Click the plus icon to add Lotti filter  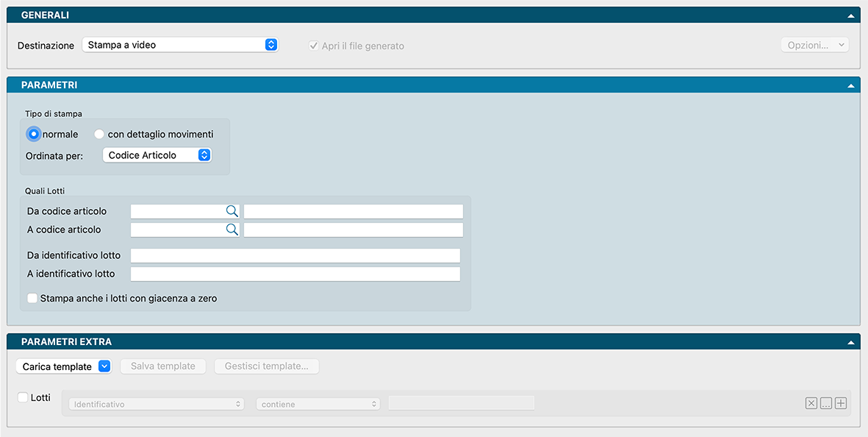click(841, 403)
